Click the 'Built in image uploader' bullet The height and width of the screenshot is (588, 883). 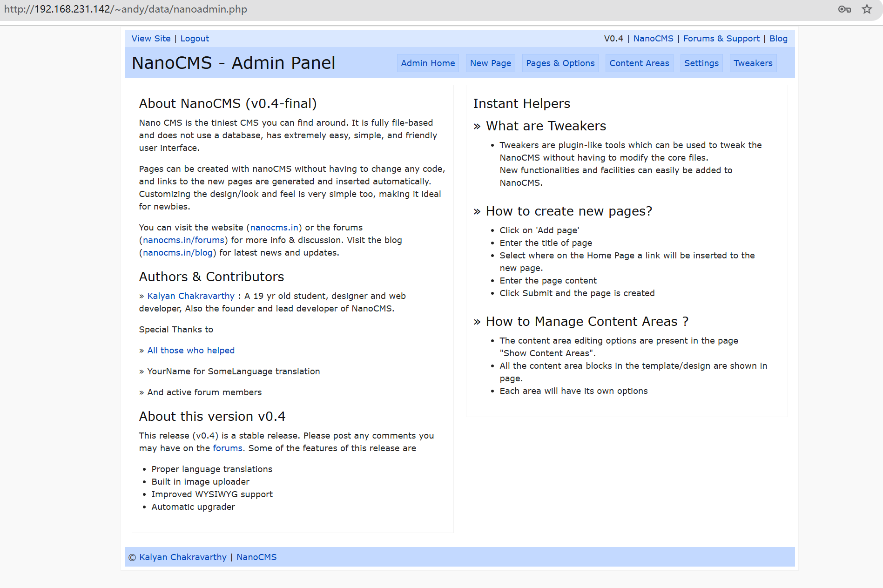pyautogui.click(x=200, y=482)
